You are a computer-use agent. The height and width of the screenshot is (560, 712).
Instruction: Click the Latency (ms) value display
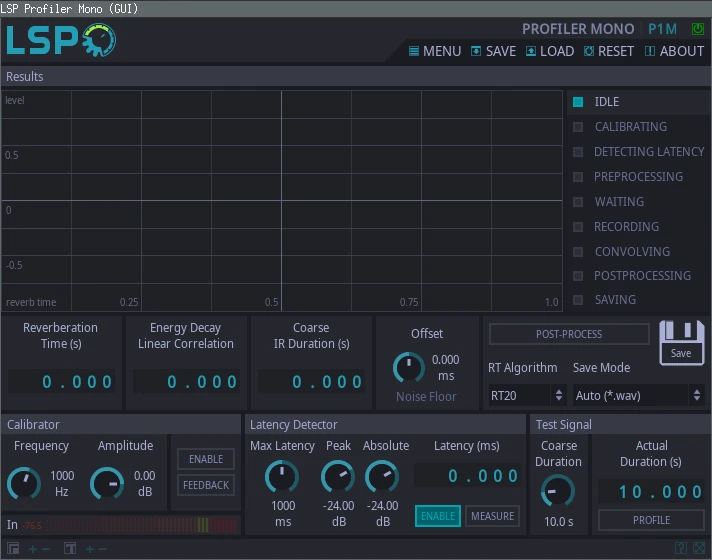pyautogui.click(x=467, y=476)
